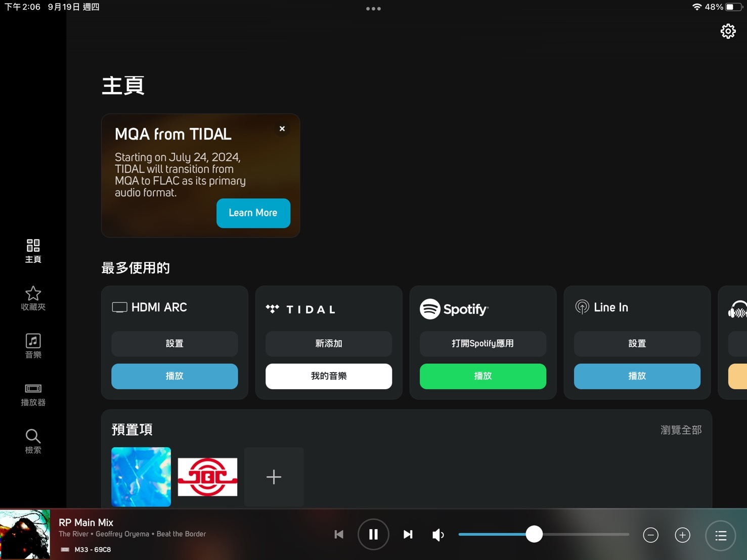Play Line In source

point(637,376)
